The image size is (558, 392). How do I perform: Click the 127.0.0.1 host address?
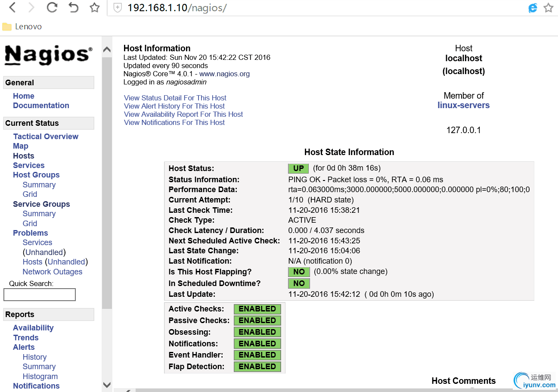[x=464, y=130]
